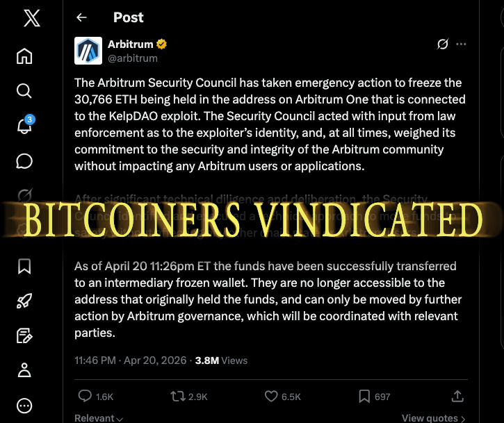The width and height of the screenshot is (504, 423).
Task: Open Messages chat bubble in sidebar
Action: click(x=24, y=161)
